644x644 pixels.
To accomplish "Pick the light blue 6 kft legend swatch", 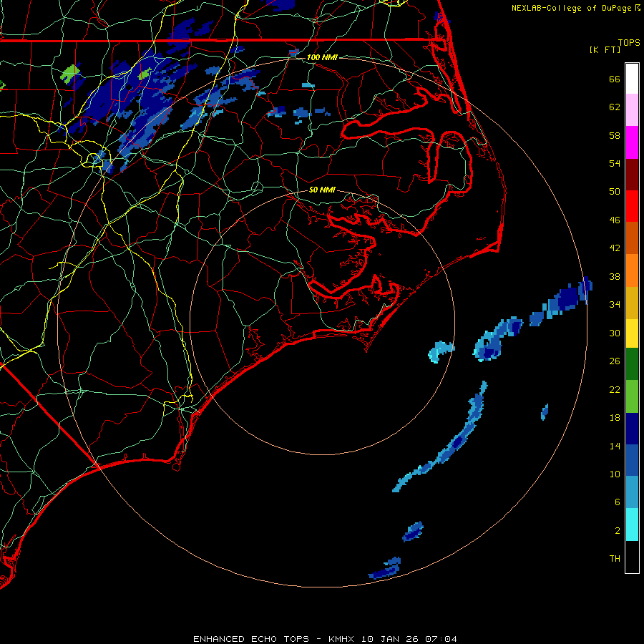I will click(x=632, y=492).
